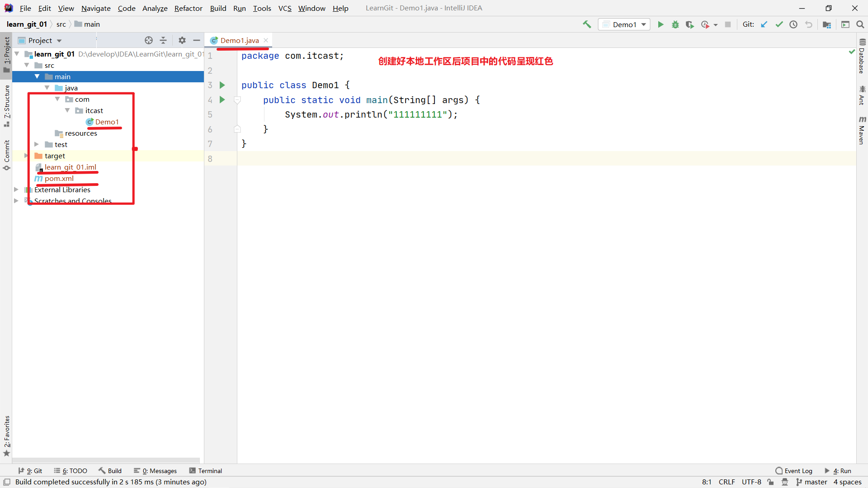This screenshot has width=868, height=488.
Task: Open the Commit side tool window
Action: (x=6, y=155)
